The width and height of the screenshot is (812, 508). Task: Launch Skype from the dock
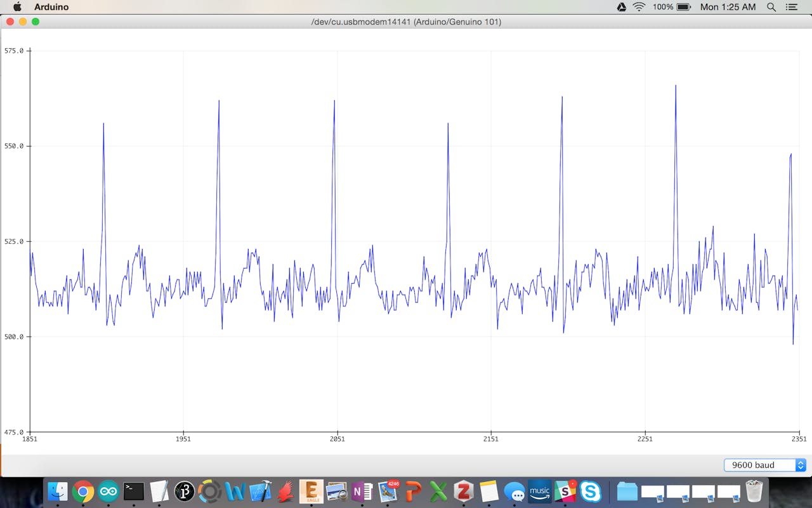[591, 491]
